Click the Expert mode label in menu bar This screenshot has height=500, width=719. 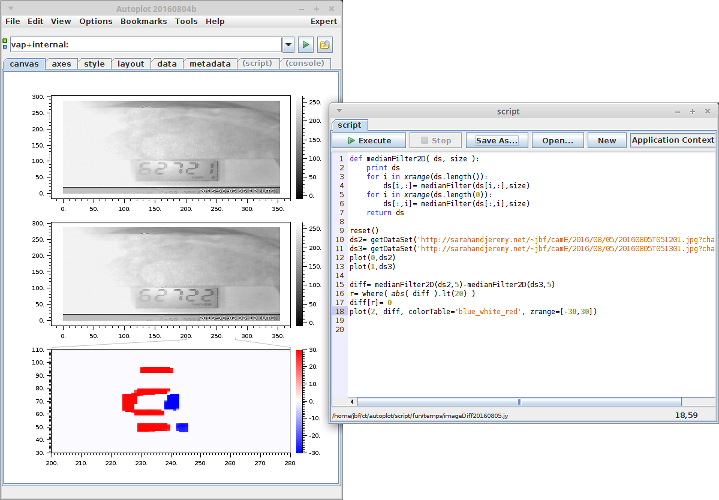(x=323, y=21)
